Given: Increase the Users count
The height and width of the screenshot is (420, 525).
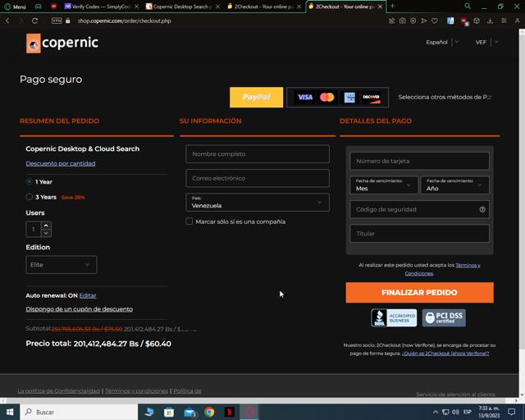Looking at the screenshot, I should coord(46,225).
